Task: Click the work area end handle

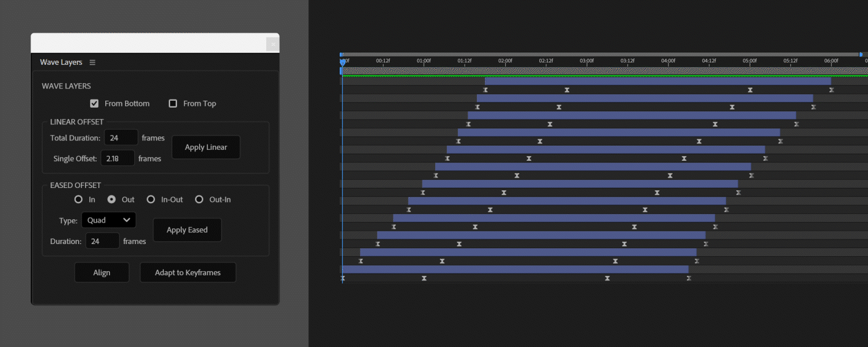Action: point(860,54)
